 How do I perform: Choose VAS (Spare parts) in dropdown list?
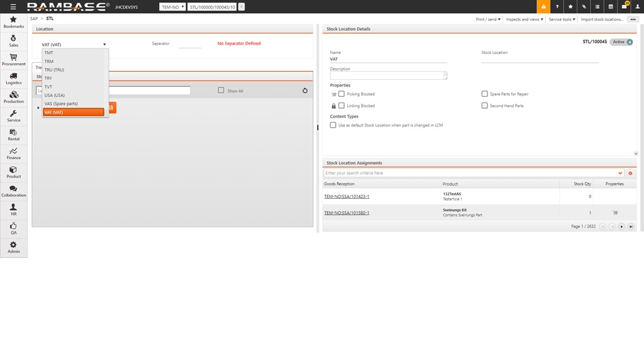61,104
